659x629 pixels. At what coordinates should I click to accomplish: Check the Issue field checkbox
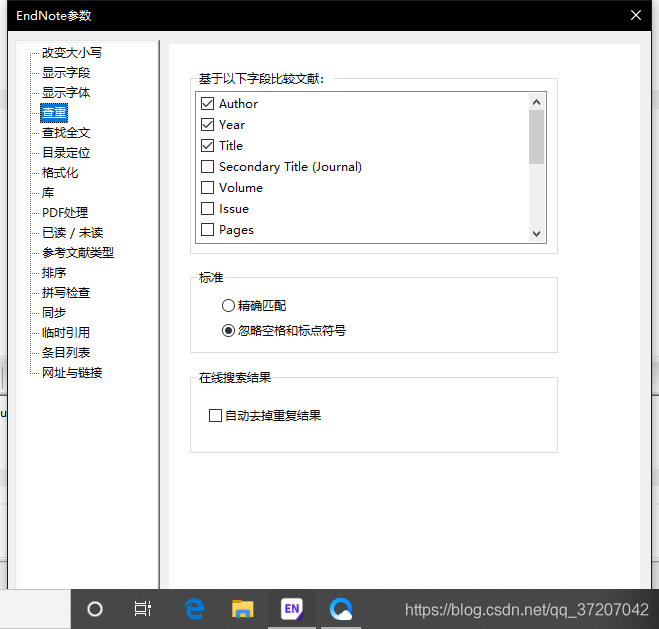208,208
